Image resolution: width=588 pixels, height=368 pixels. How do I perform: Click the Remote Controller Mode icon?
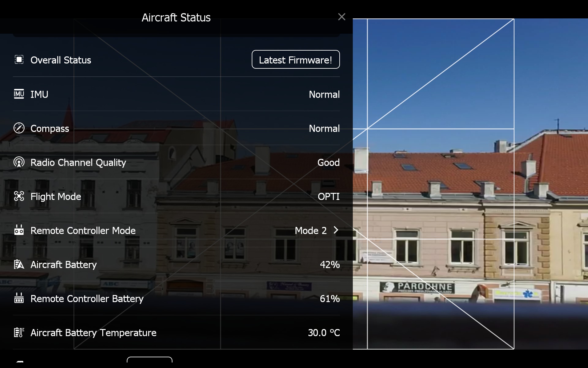pos(19,230)
